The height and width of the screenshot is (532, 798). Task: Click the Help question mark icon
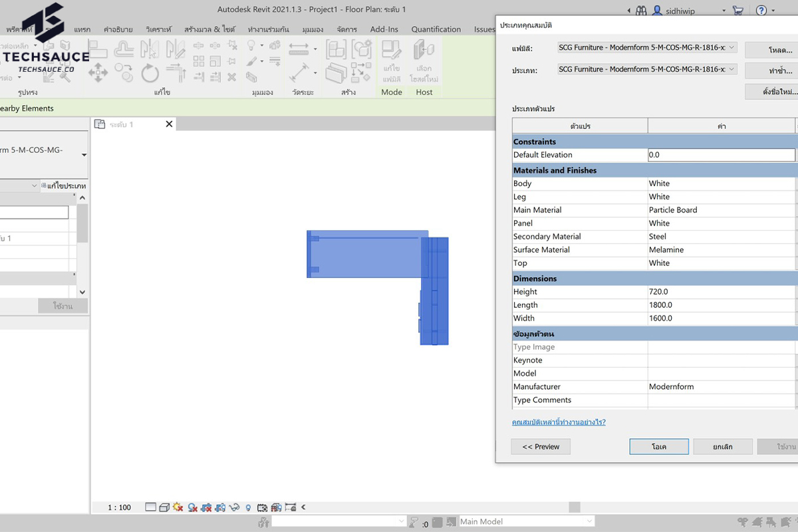coord(761,11)
